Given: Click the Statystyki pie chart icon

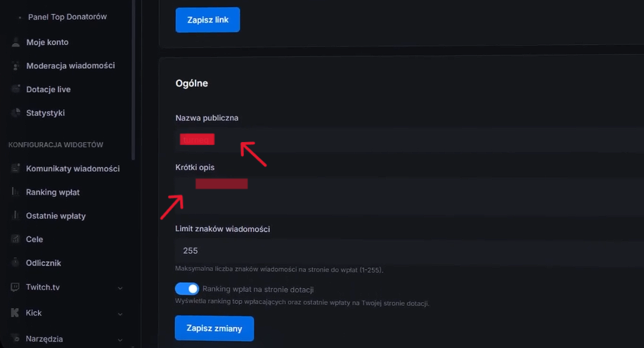Looking at the screenshot, I should click(x=15, y=113).
